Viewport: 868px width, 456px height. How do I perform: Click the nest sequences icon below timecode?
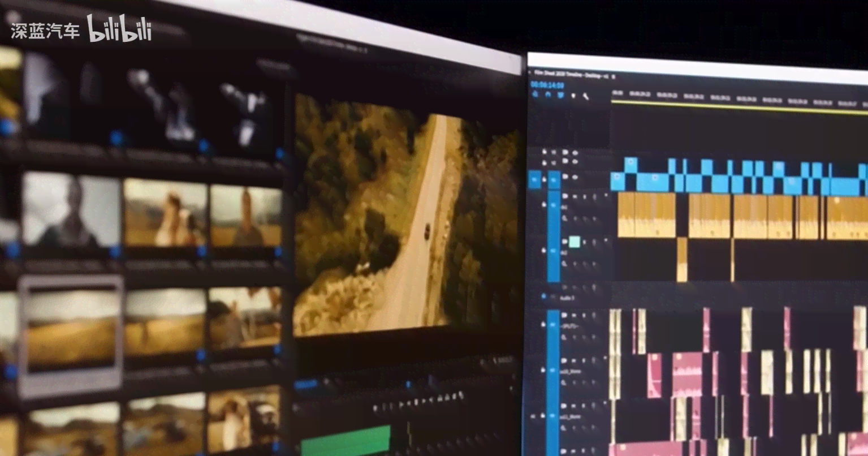pyautogui.click(x=536, y=94)
